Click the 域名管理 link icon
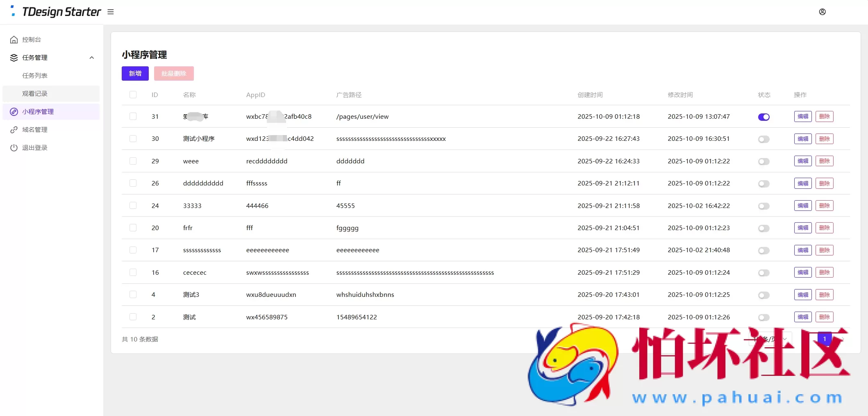 [14, 130]
